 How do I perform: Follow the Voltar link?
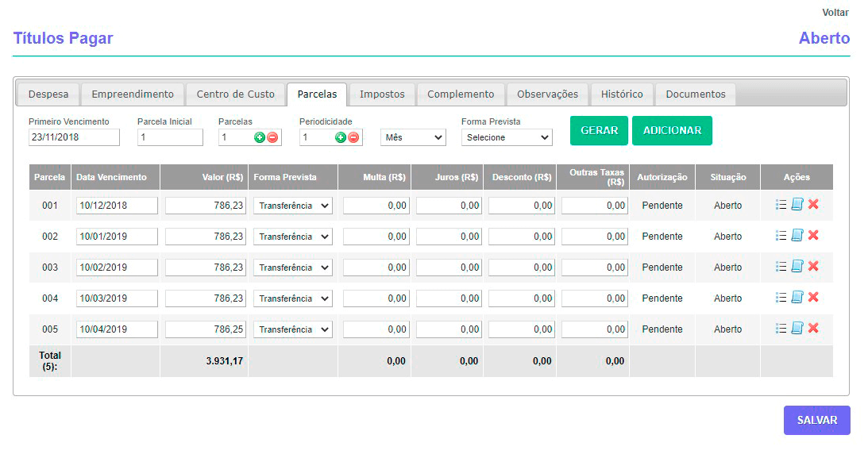pyautogui.click(x=835, y=13)
